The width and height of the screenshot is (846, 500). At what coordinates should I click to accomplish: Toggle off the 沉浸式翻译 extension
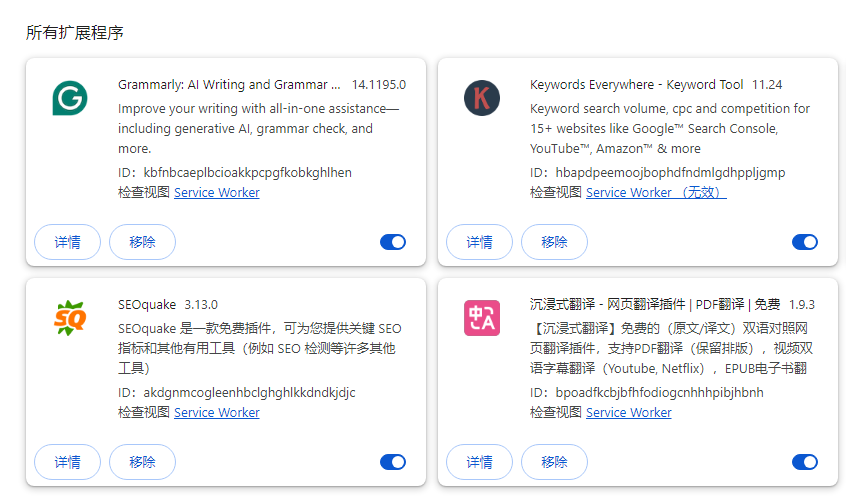(805, 462)
